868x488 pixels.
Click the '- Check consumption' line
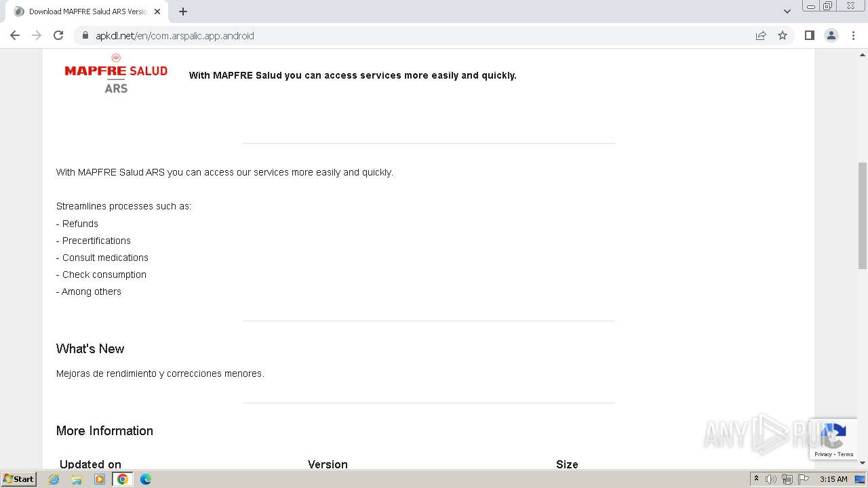point(101,274)
